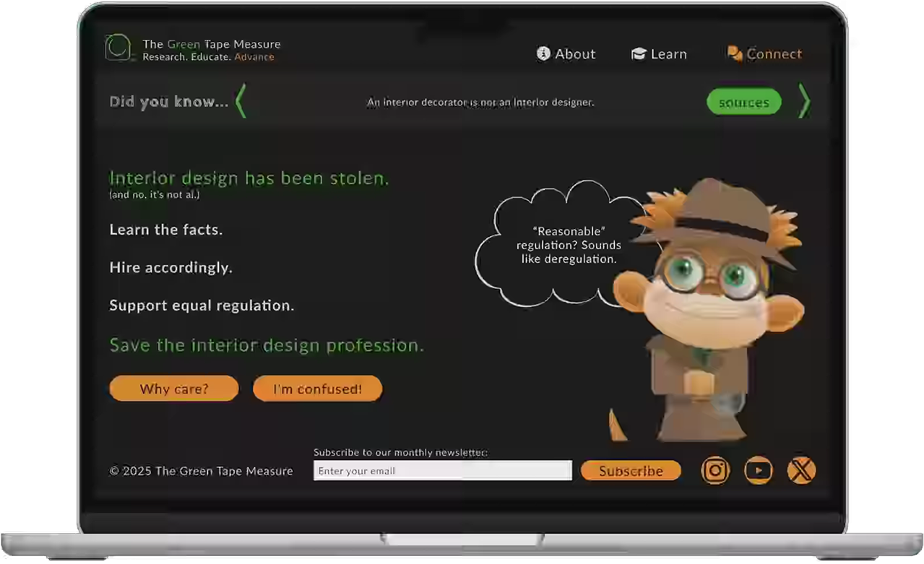Screen dimensions: 924x564
Task: Click the 'Interior design has been stolen.' headline
Action: click(249, 178)
